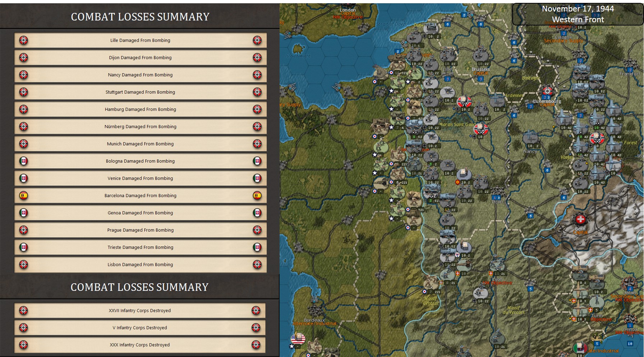Select the right emblem on the Nürnberg row
Image resolution: width=644 pixels, height=357 pixels.
tap(257, 126)
